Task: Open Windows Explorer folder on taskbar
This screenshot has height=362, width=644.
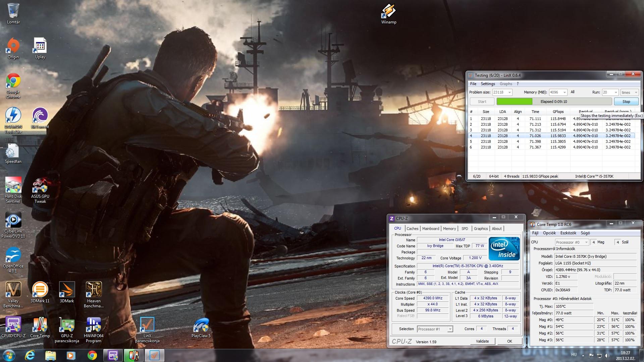Action: pyautogui.click(x=51, y=355)
